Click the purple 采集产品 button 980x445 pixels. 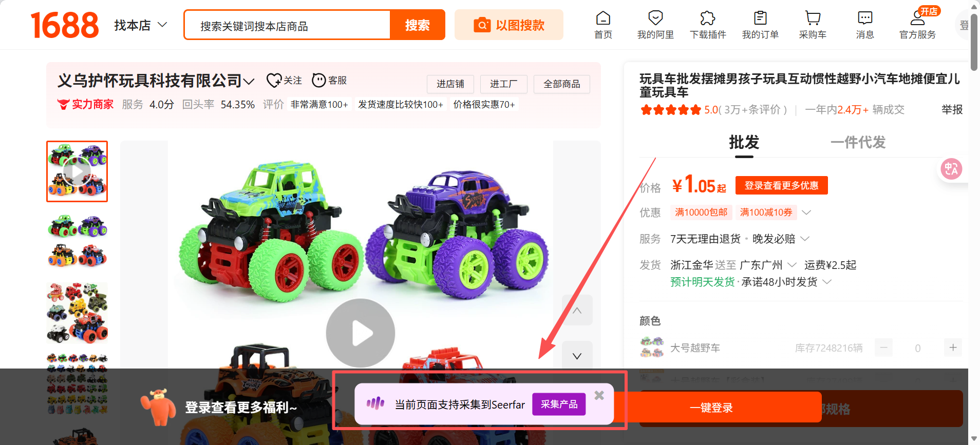click(559, 404)
